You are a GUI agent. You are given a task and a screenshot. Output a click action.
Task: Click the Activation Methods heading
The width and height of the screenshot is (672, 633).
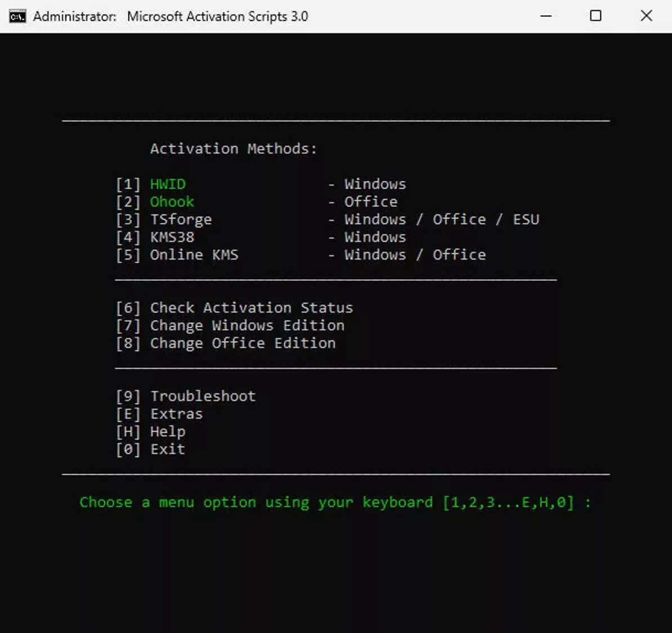[x=233, y=148]
